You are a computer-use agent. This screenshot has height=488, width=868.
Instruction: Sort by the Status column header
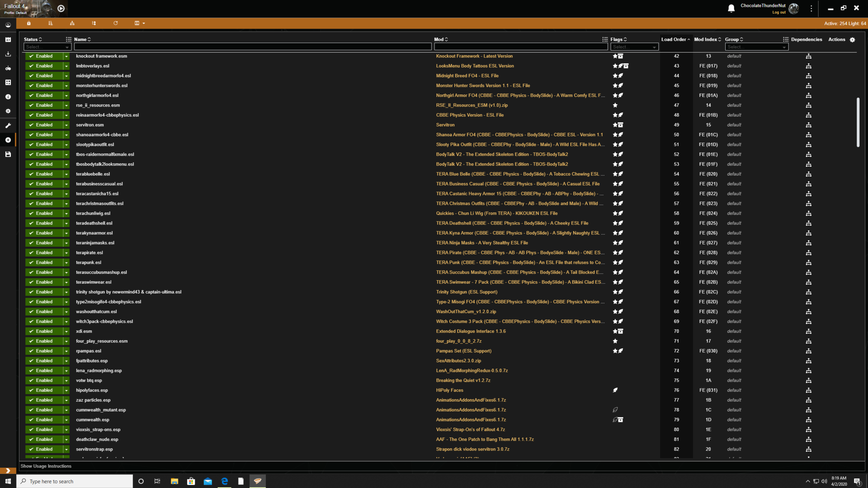pos(33,39)
